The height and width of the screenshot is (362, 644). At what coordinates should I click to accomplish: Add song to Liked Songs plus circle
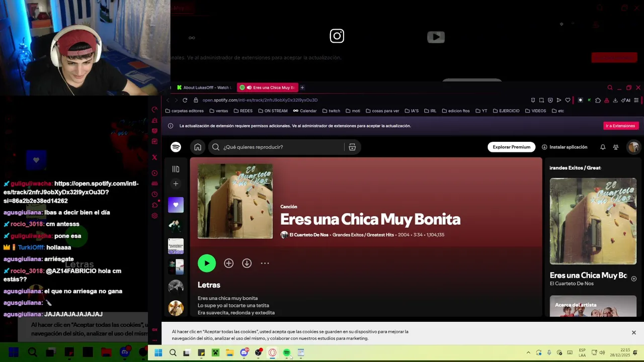(x=228, y=263)
